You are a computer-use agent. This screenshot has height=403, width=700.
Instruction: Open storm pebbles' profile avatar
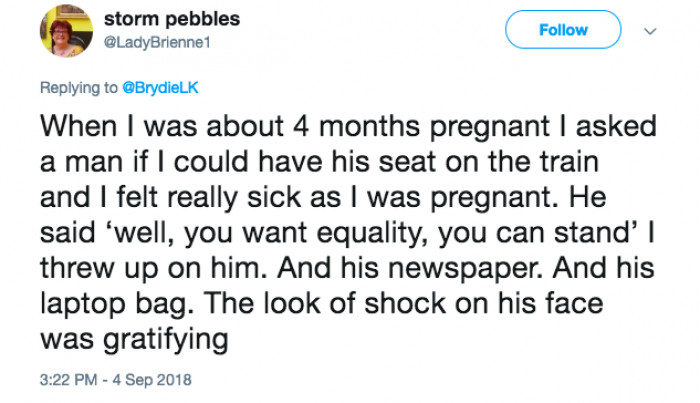click(66, 32)
